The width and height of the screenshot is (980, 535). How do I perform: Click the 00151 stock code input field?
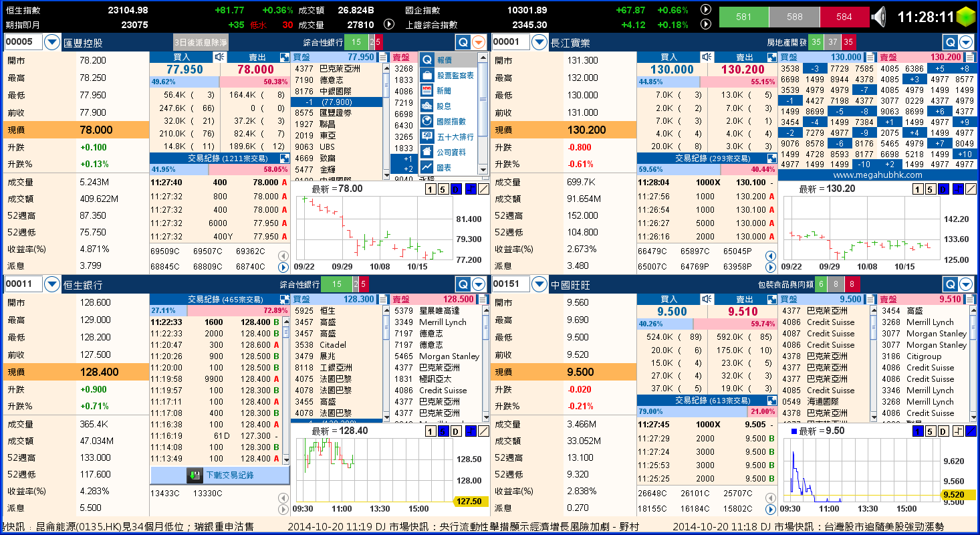pyautogui.click(x=511, y=284)
